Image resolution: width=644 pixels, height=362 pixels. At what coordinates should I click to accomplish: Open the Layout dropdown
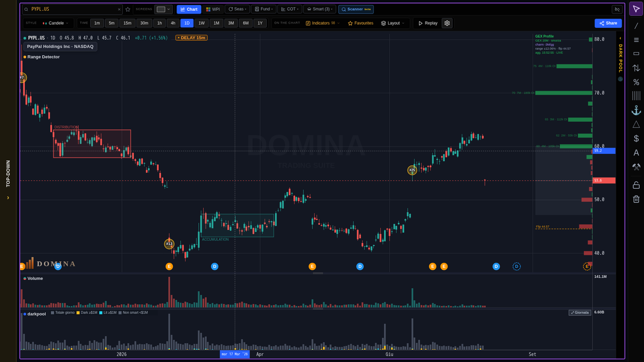[x=393, y=23]
